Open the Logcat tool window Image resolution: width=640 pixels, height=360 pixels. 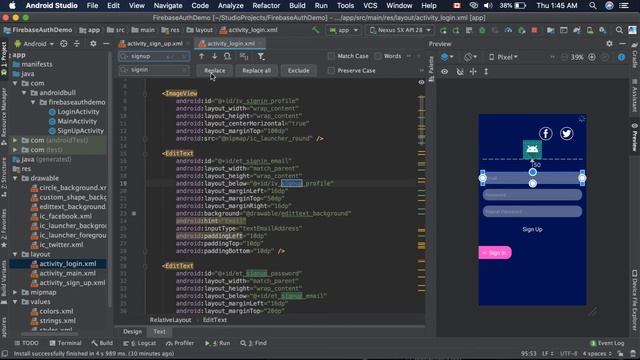click(140, 343)
